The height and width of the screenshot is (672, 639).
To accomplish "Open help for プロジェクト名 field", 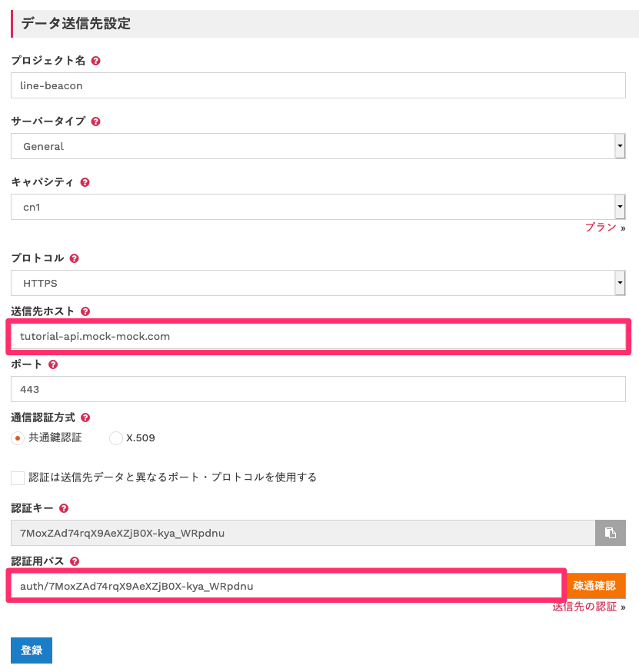I will click(x=94, y=60).
